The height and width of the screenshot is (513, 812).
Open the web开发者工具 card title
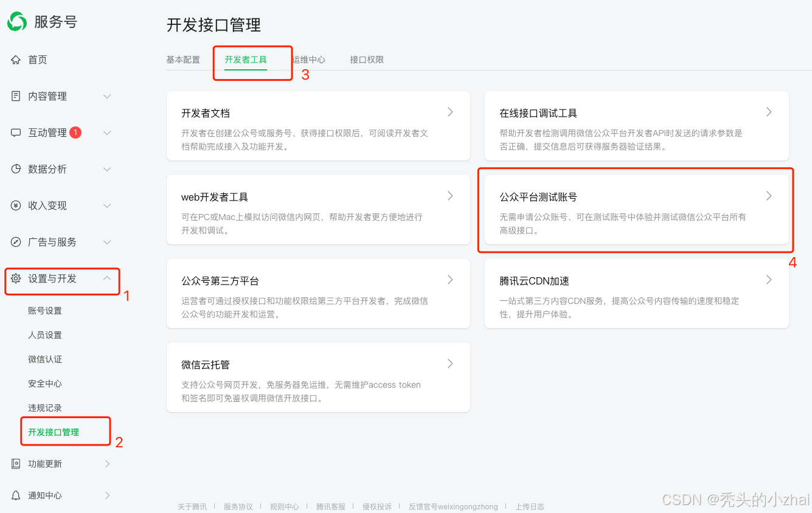tap(215, 197)
